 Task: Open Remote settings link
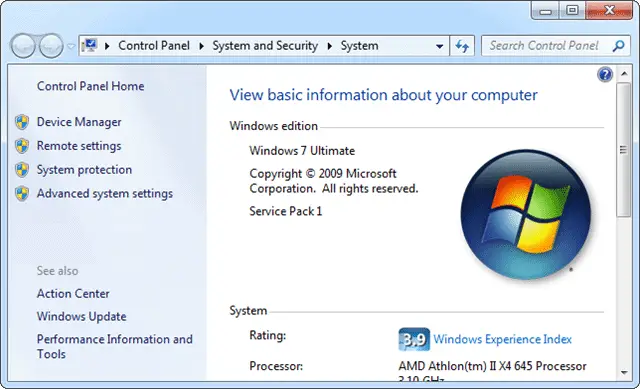[79, 146]
